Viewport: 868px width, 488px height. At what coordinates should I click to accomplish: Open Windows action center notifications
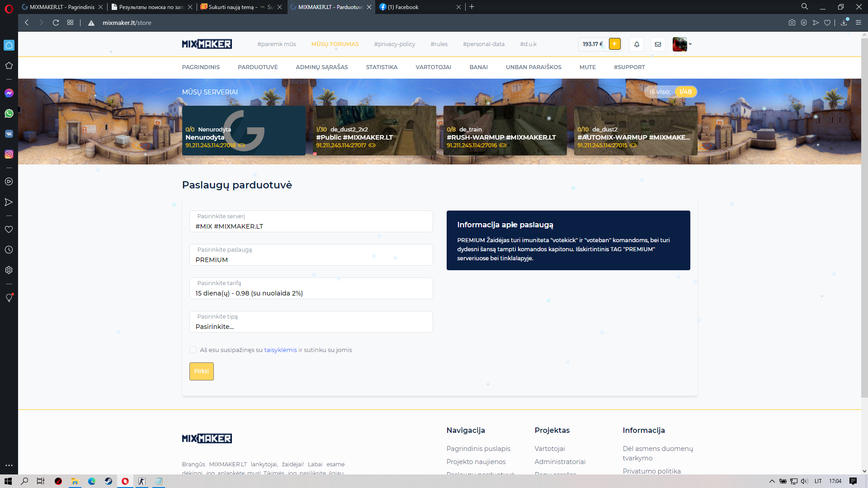853,481
